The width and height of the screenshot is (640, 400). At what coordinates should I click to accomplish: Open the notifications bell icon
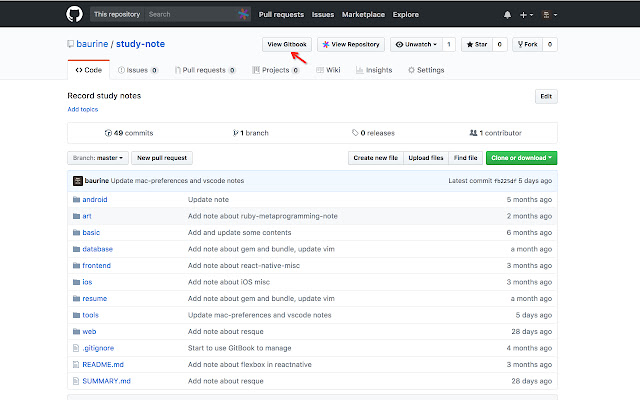point(507,15)
